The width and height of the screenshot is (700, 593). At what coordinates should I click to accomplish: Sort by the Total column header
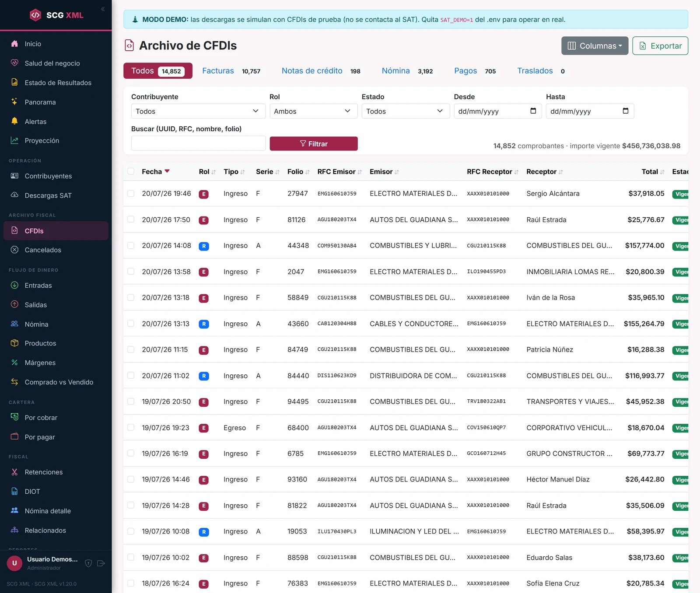click(653, 171)
